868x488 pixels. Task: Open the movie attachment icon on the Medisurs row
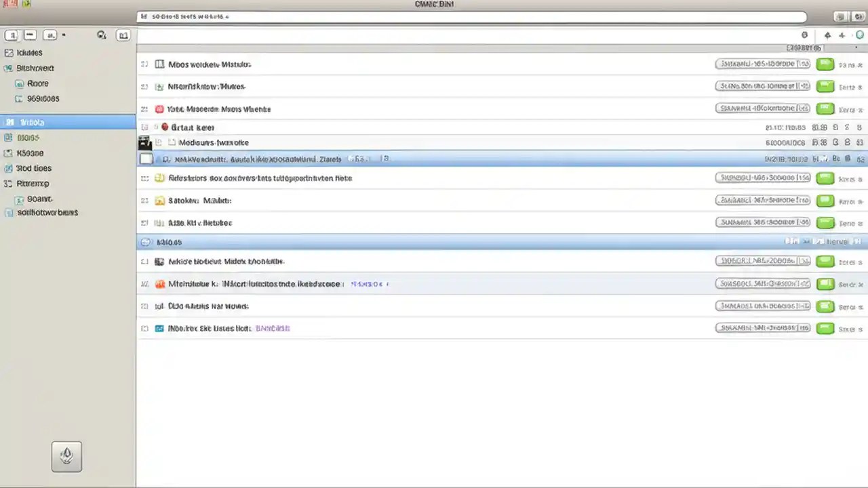point(144,142)
